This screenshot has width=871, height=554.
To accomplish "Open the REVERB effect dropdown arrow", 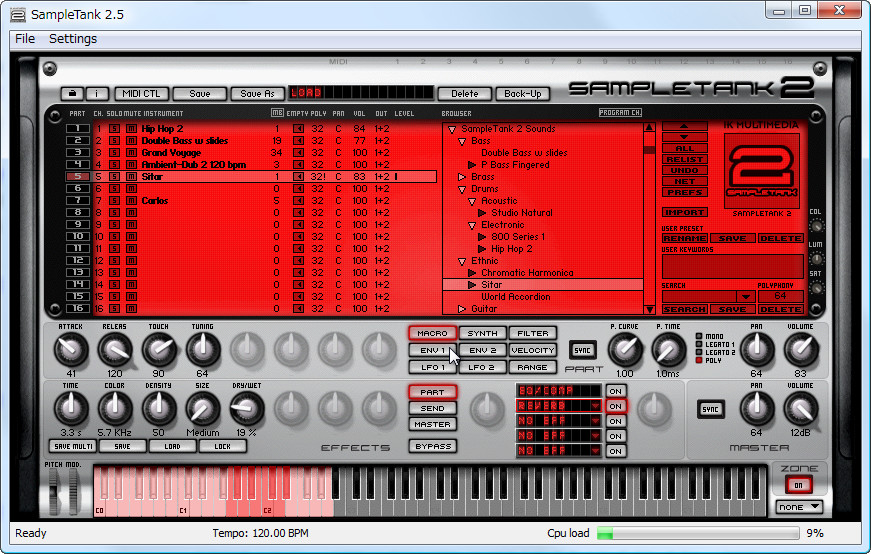I will pyautogui.click(x=595, y=406).
